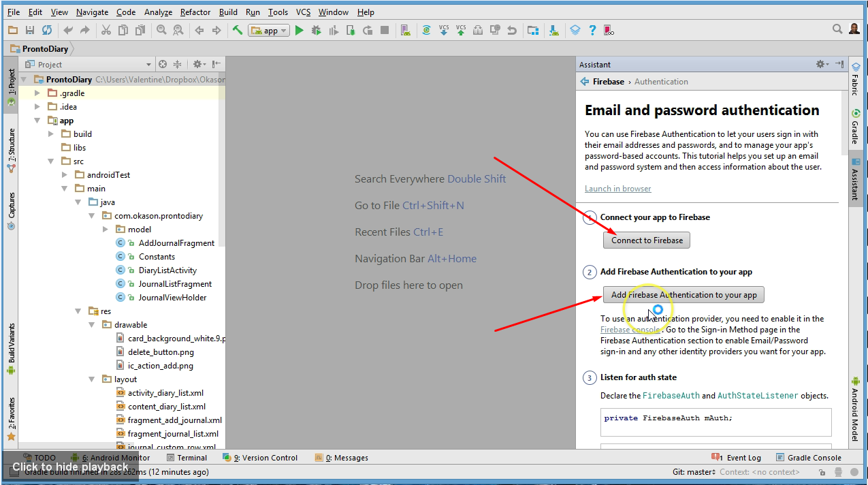Image resolution: width=868 pixels, height=485 pixels.
Task: Expand the androidTest folder
Action: [65, 175]
